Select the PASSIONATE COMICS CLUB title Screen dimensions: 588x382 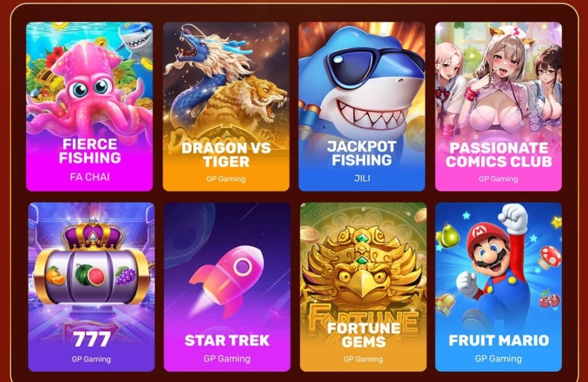499,155
